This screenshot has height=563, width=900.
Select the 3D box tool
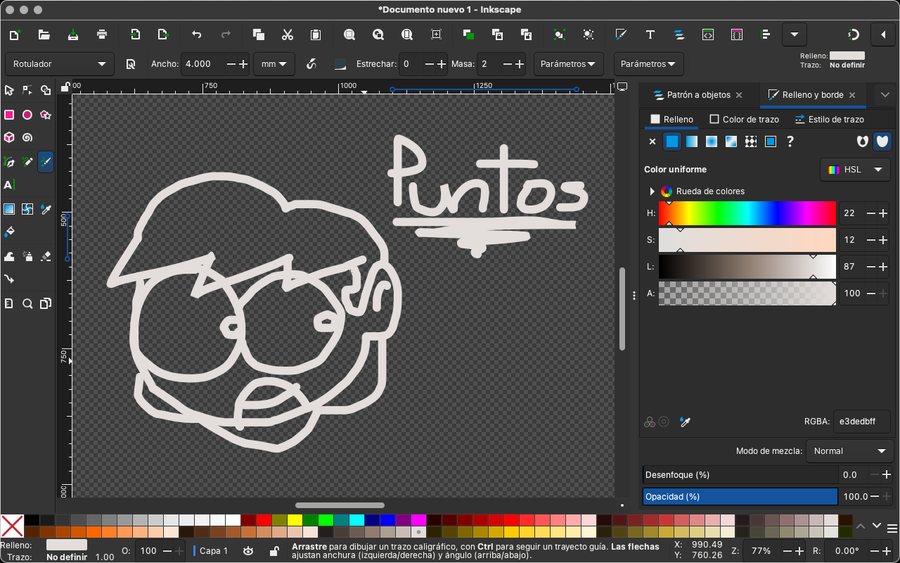(9, 138)
